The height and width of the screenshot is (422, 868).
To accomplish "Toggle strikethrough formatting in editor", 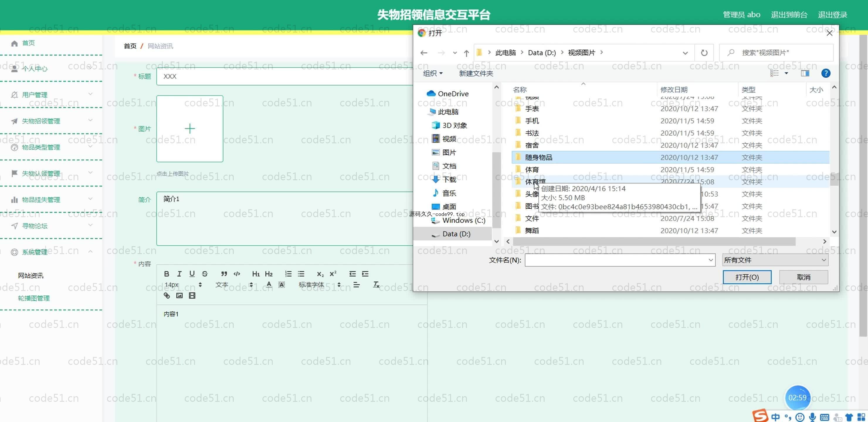I will tap(204, 274).
